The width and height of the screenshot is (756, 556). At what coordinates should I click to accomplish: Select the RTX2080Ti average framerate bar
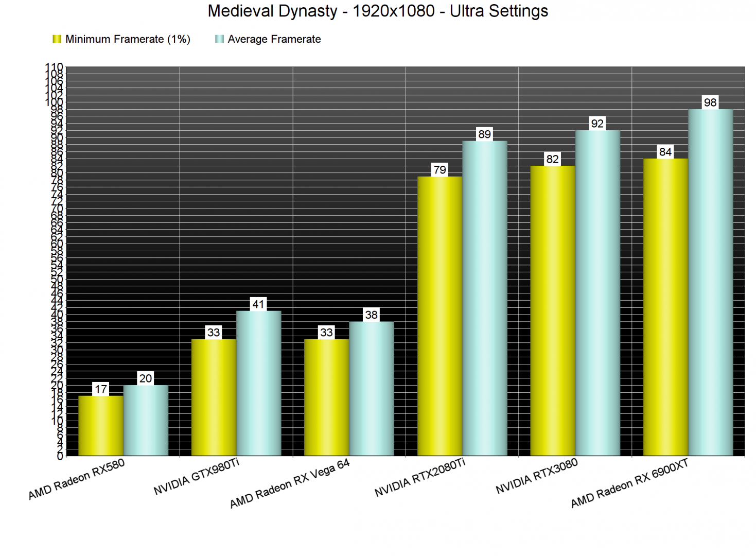[x=484, y=298]
